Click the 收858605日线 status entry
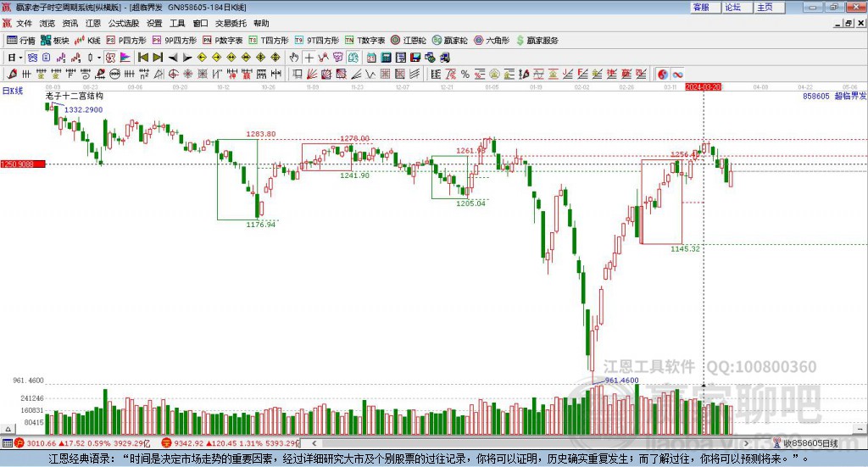The width and height of the screenshot is (868, 467). pos(810,443)
